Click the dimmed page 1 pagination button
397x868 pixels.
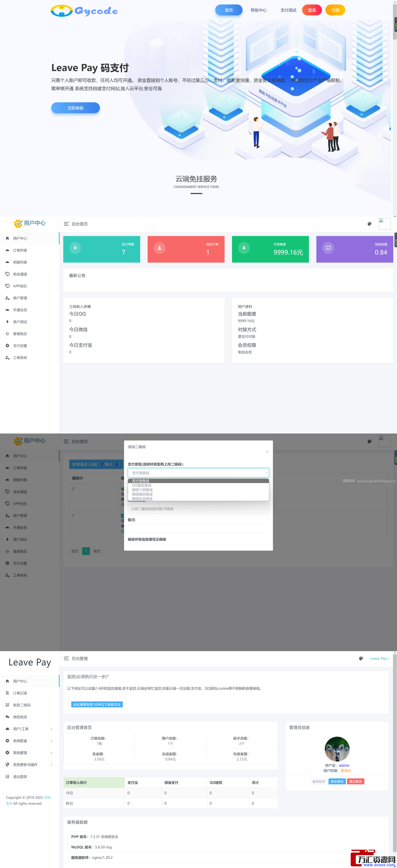(x=86, y=551)
